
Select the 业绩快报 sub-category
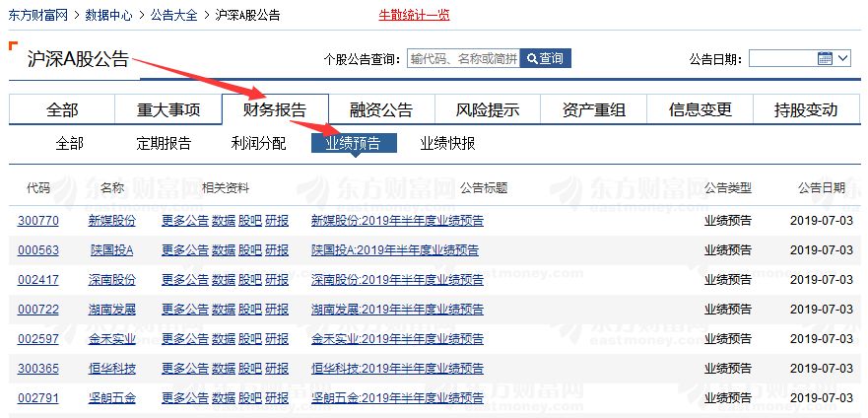447,143
